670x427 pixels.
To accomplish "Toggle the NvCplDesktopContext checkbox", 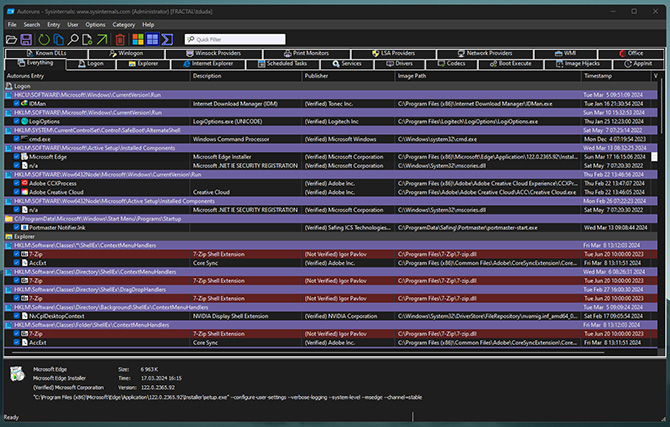I will [x=16, y=316].
